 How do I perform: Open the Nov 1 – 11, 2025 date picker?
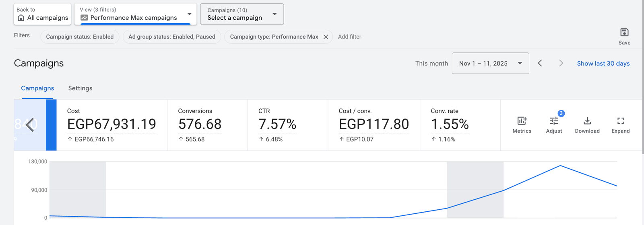click(x=490, y=63)
